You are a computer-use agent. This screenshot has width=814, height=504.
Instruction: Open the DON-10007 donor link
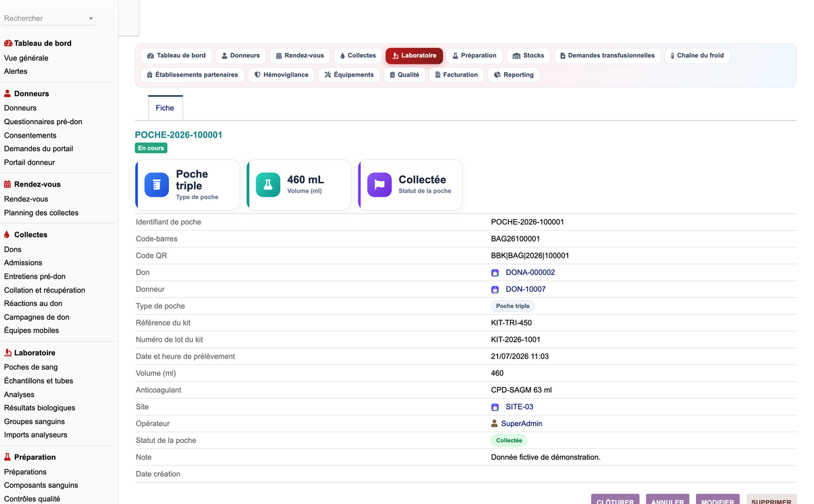pyautogui.click(x=526, y=290)
